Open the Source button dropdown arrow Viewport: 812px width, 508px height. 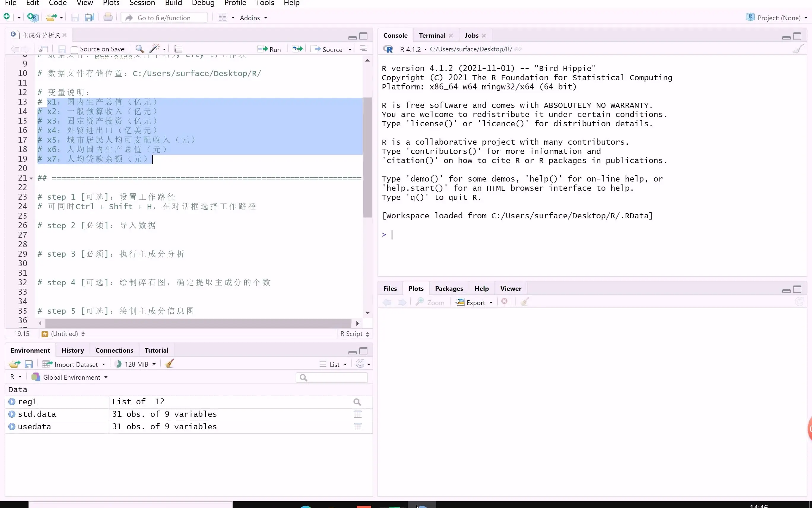pyautogui.click(x=350, y=49)
